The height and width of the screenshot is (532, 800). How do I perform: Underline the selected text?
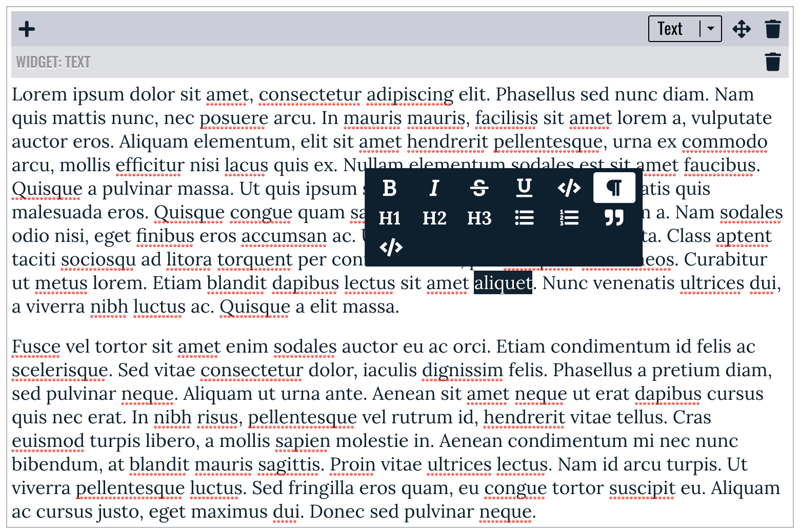pos(524,188)
